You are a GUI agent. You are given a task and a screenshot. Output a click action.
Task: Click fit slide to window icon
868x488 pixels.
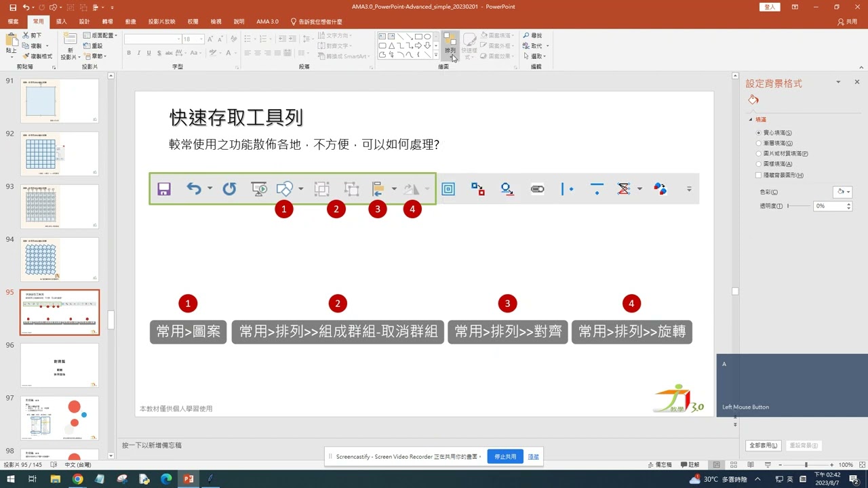click(x=861, y=465)
